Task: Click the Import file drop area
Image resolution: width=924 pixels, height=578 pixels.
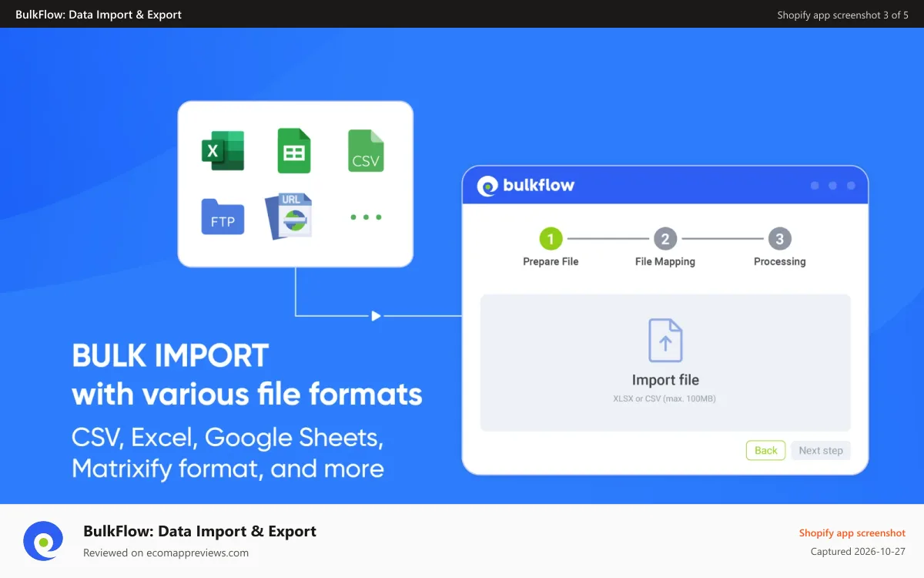Action: [665, 362]
